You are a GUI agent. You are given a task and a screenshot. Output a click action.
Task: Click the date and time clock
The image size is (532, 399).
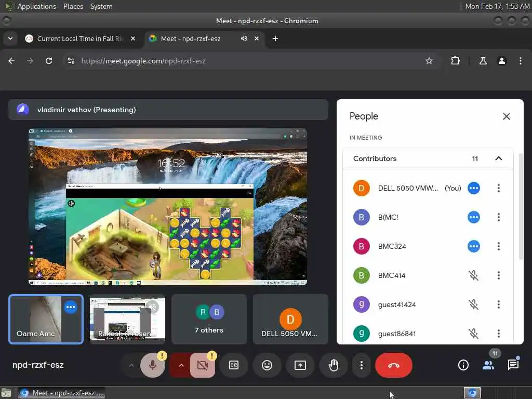[x=497, y=6]
